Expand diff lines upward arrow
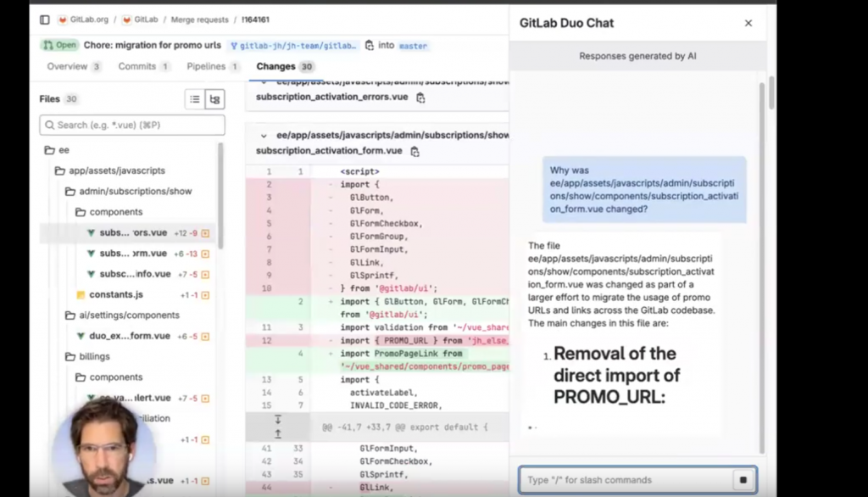Image resolution: width=868 pixels, height=497 pixels. point(278,434)
